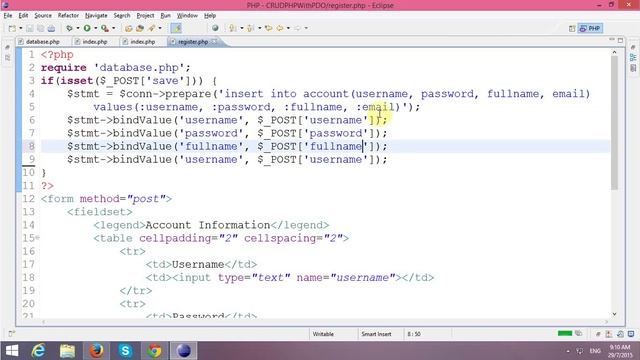
Task: Click the New PHP Project folder icon
Action: [x=129, y=28]
